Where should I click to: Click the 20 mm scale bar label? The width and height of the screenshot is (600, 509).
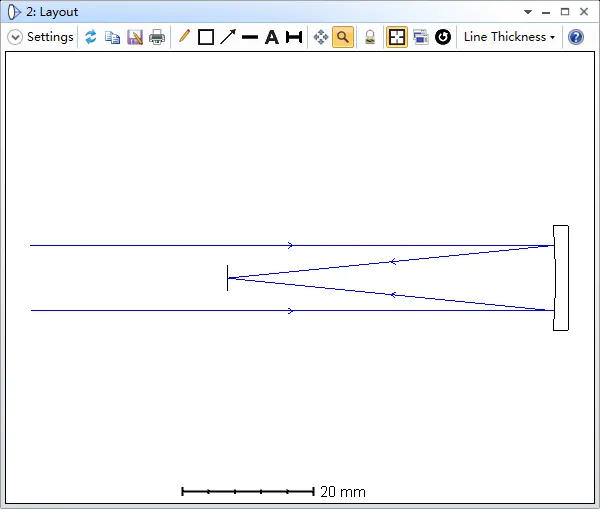[343, 492]
